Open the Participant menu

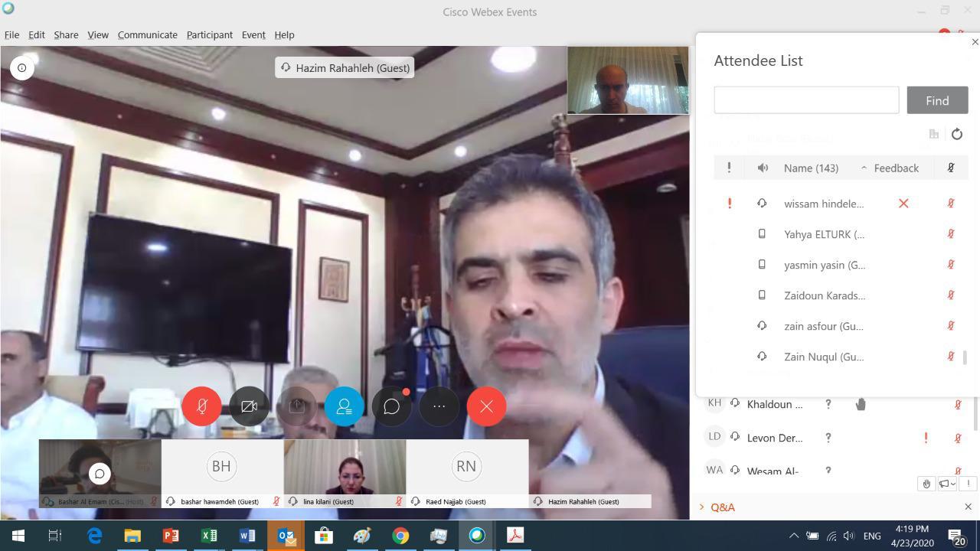209,34
